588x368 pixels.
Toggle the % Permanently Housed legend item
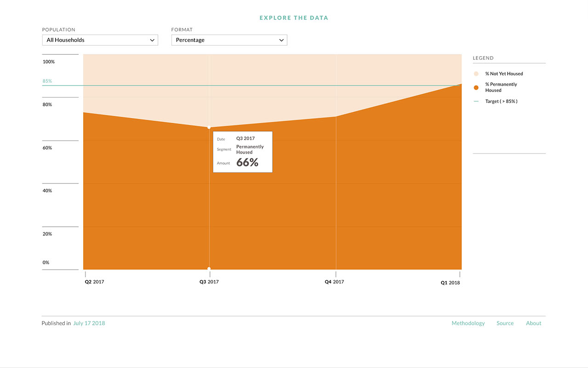click(x=501, y=87)
